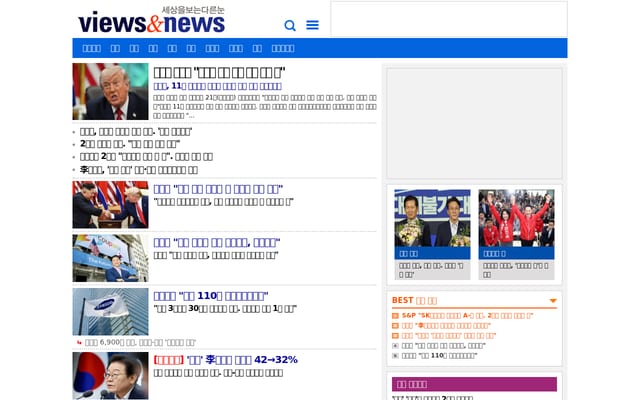Click the red bracketed tag before the "42→32%" headline

click(x=169, y=360)
